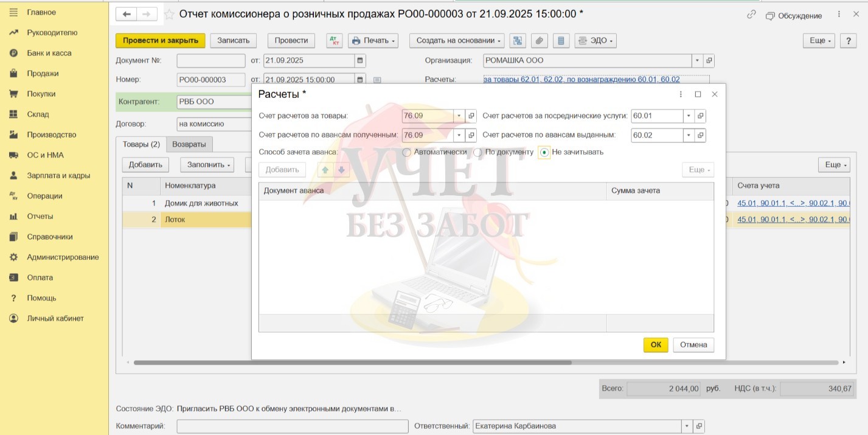This screenshot has width=868, height=435.
Task: Open Банк и касса section in sidebar
Action: click(x=49, y=53)
